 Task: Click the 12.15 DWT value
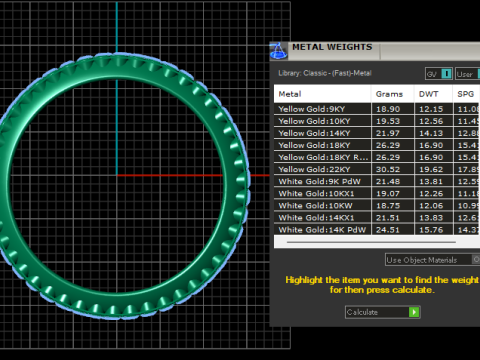pos(431,109)
